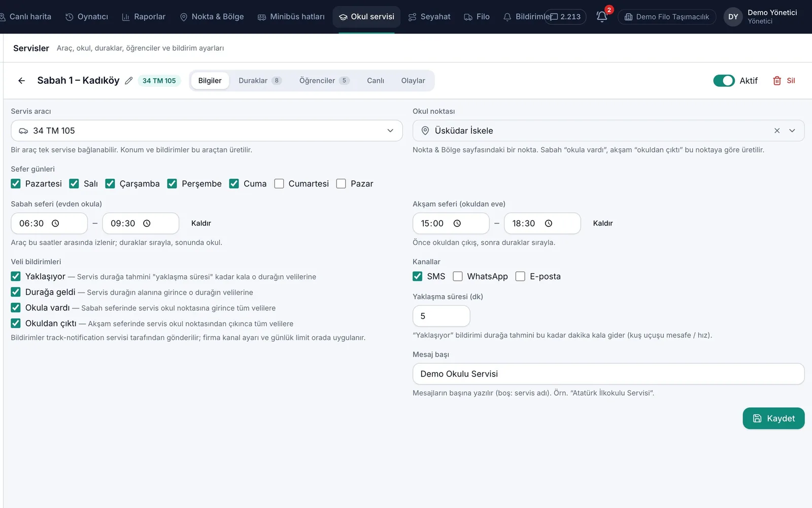This screenshot has height=508, width=812.
Task: Click the Yaklaşma süresi minutes field
Action: (x=442, y=316)
